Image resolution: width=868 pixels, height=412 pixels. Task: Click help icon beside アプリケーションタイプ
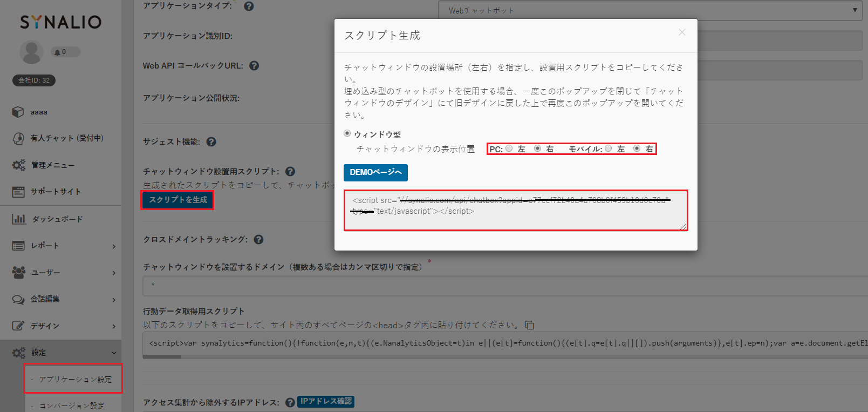click(x=249, y=6)
